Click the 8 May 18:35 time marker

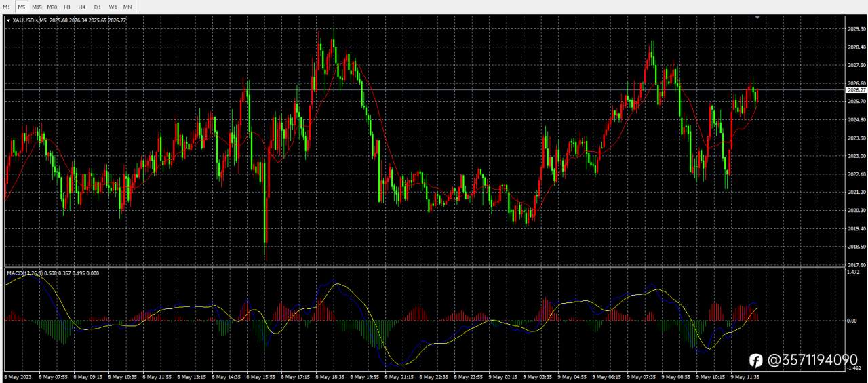(x=330, y=376)
